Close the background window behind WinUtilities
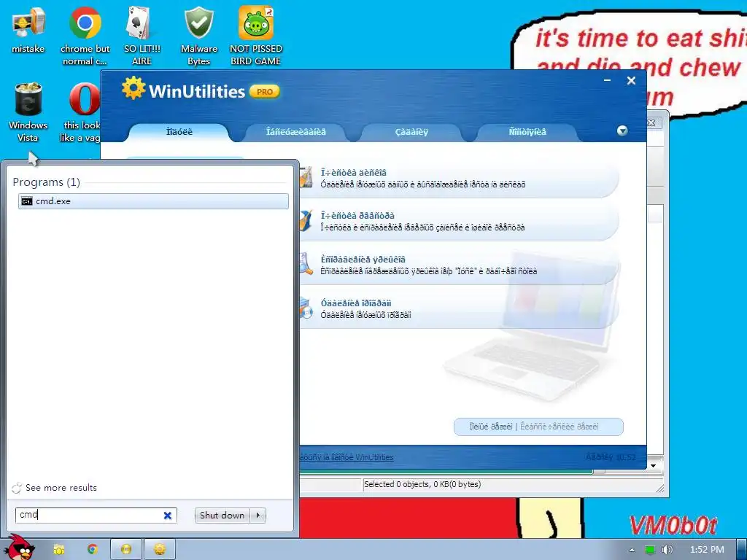Image resolution: width=747 pixels, height=560 pixels. point(651,122)
